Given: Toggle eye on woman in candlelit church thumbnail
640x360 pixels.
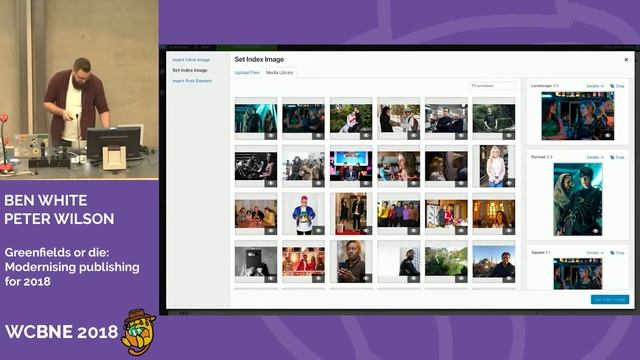Looking at the screenshot, I should [x=509, y=231].
